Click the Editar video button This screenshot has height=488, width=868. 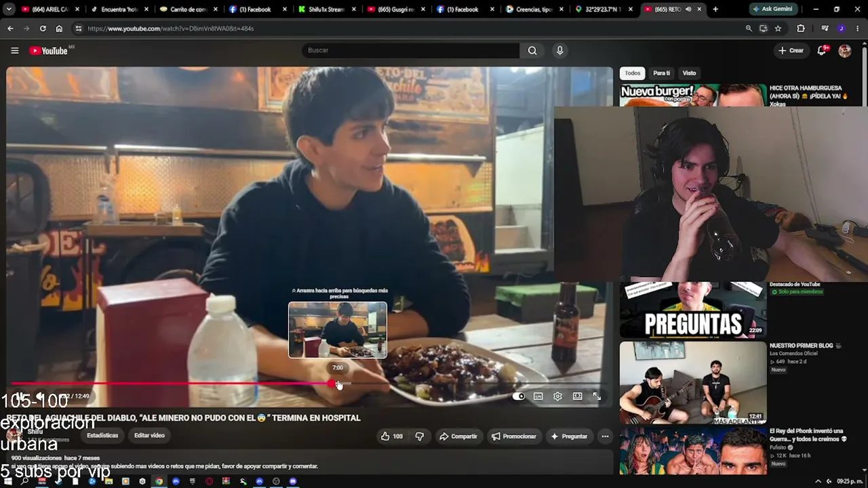pos(149,436)
